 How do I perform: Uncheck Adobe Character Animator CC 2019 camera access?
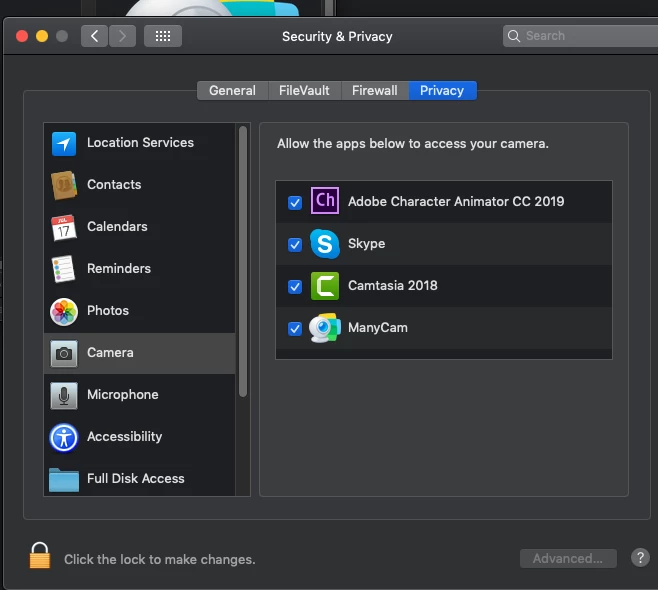click(295, 203)
